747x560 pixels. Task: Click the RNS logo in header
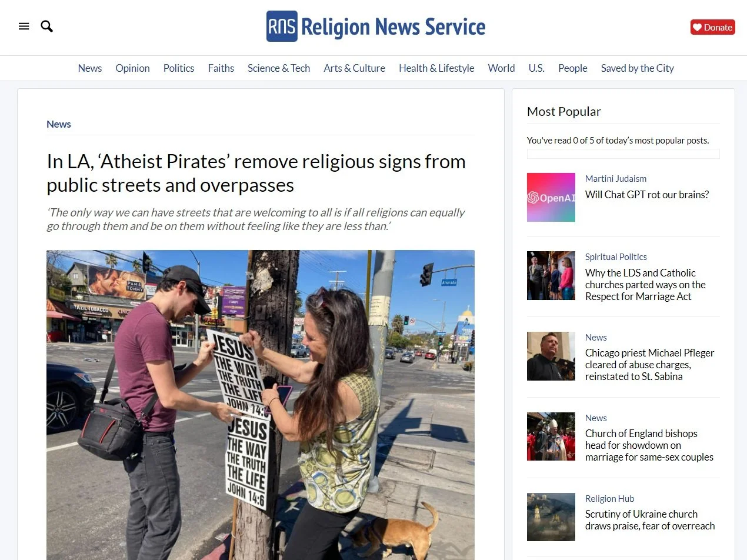(x=376, y=26)
